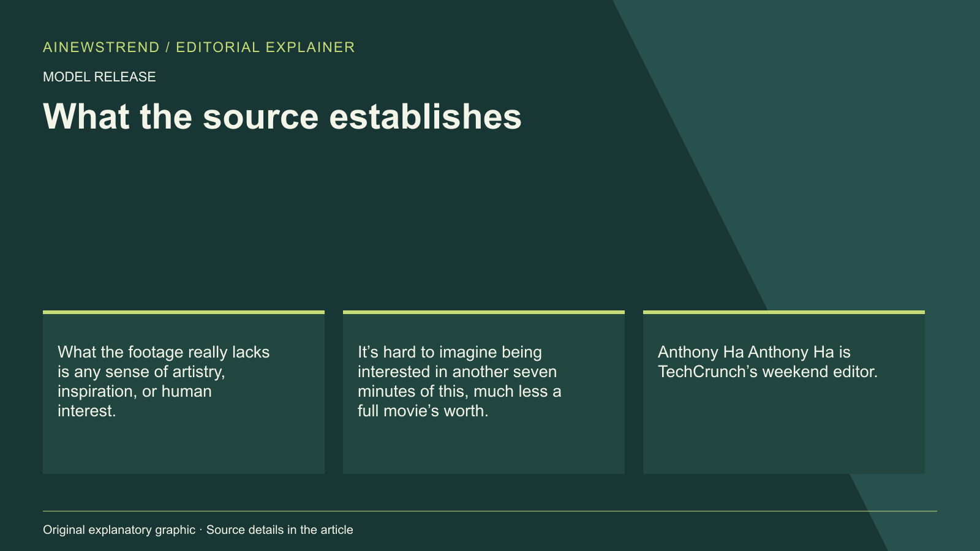Screen dimensions: 980x551
Task: Click the footer text 'Original explanatory graphic'
Action: point(119,530)
